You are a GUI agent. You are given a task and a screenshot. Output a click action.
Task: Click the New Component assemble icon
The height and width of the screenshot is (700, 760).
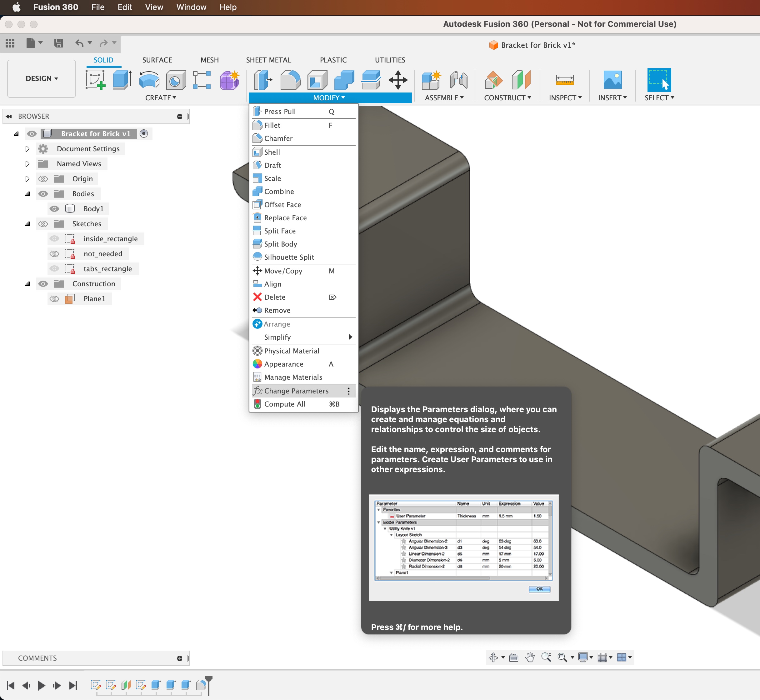click(431, 80)
